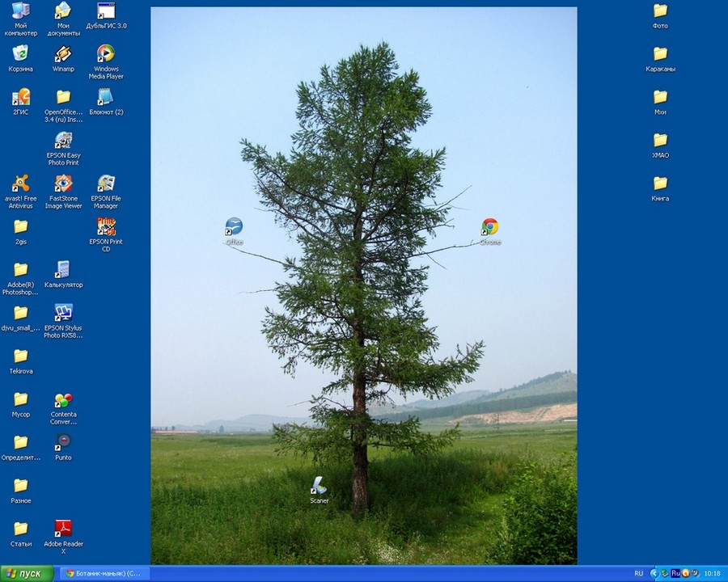The image size is (728, 582).
Task: Open the Office shortcut on the wallpaper
Action: click(x=234, y=227)
